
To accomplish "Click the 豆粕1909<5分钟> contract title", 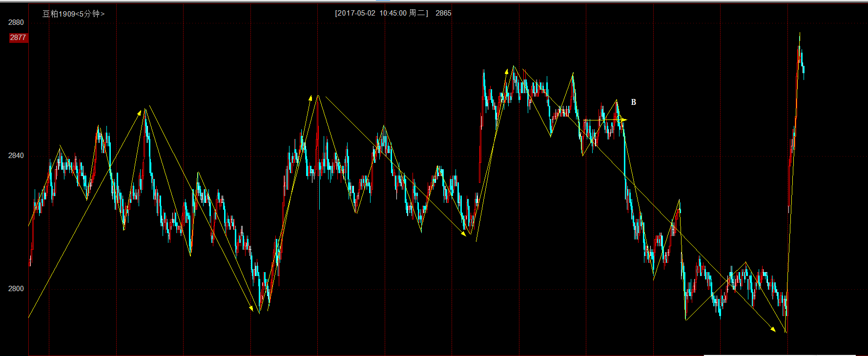I will [73, 14].
